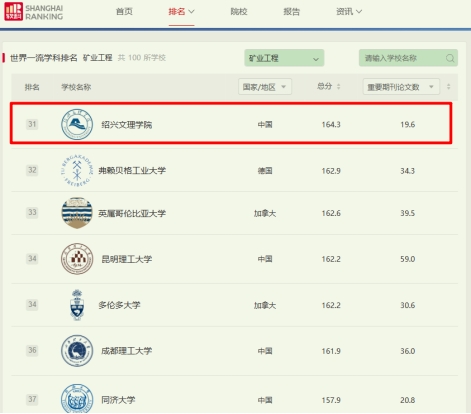Sort by the indicator column arrows
The width and height of the screenshot is (471, 414).
[x=449, y=87]
